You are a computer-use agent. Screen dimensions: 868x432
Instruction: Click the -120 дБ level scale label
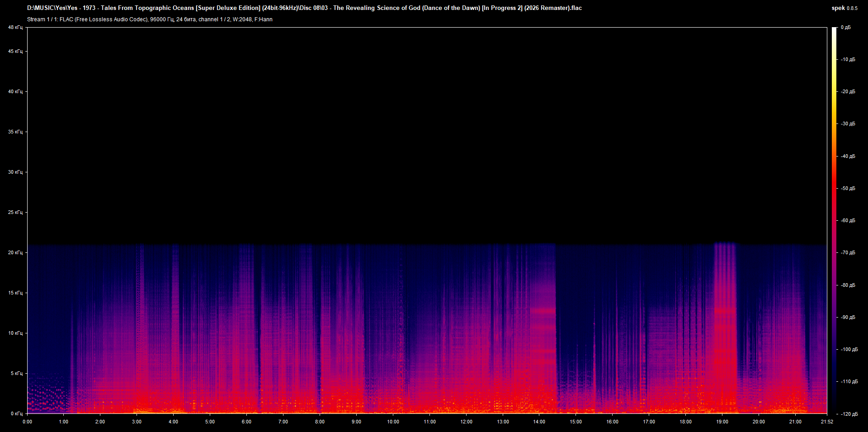[x=849, y=414]
